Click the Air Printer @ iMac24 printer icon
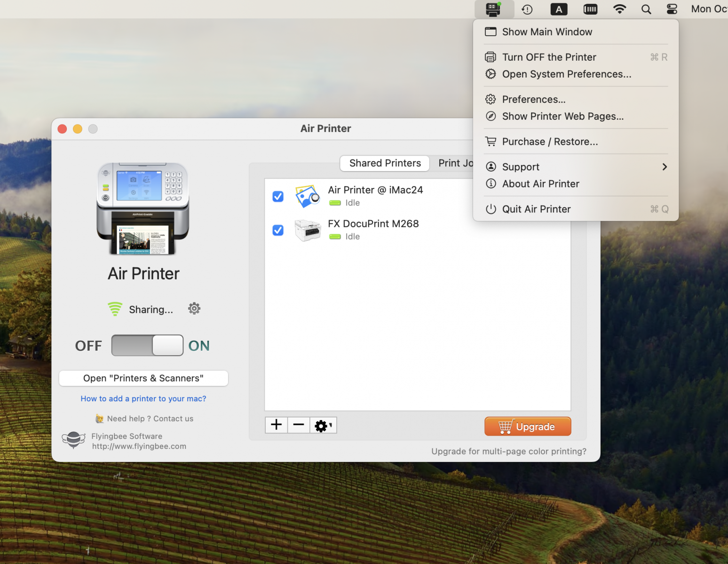This screenshot has width=728, height=564. pyautogui.click(x=308, y=196)
